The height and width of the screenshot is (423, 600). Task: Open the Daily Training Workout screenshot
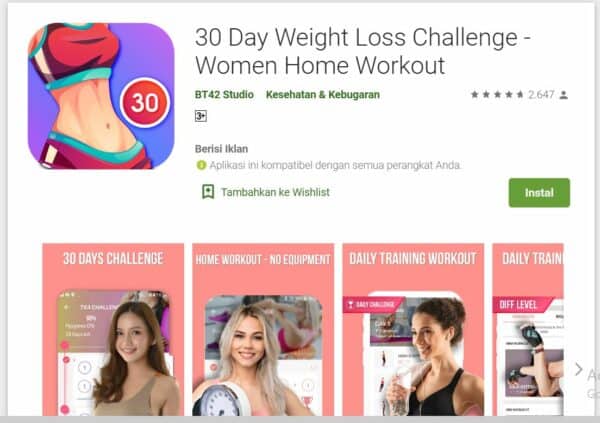[413, 329]
